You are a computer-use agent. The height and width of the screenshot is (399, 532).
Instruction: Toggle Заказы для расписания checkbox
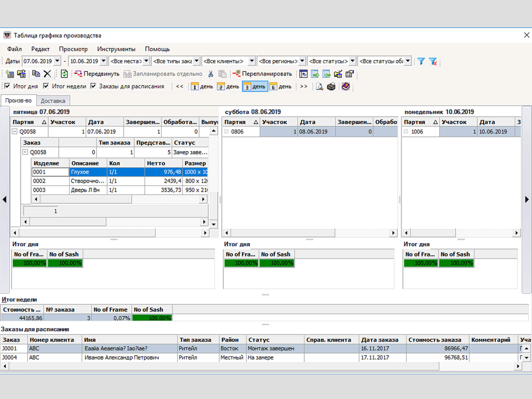click(93, 86)
